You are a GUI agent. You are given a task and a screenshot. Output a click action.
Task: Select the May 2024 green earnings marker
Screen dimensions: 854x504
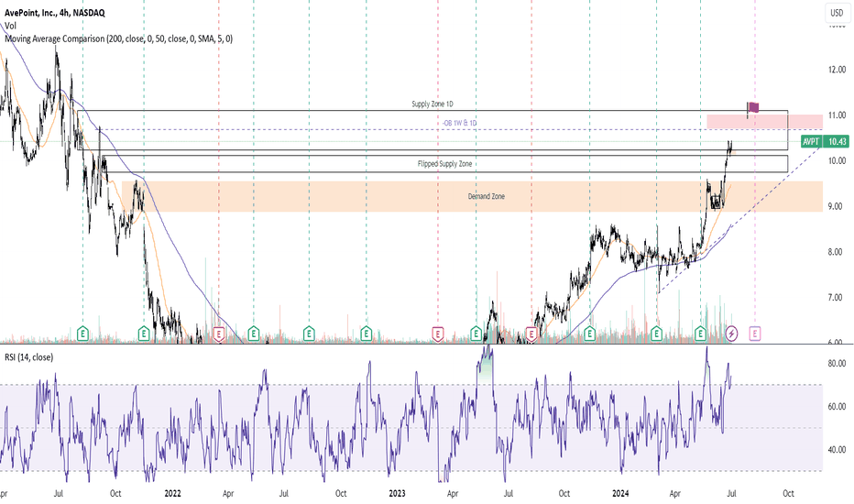(x=700, y=333)
